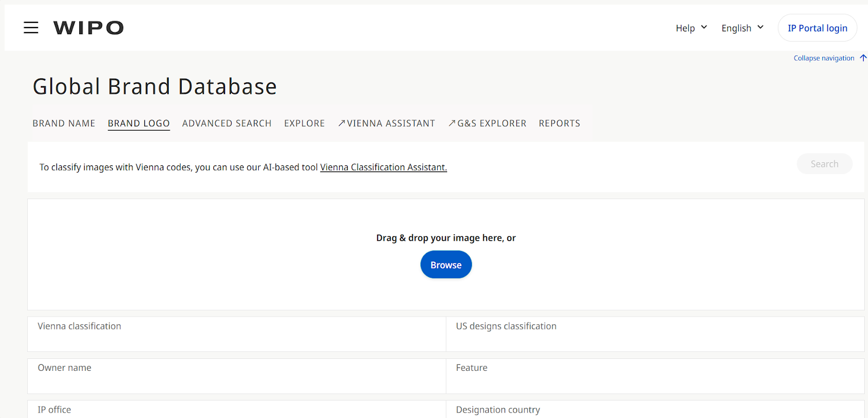Click the Designation country field
Screen dimensions: 868x418
click(655, 409)
